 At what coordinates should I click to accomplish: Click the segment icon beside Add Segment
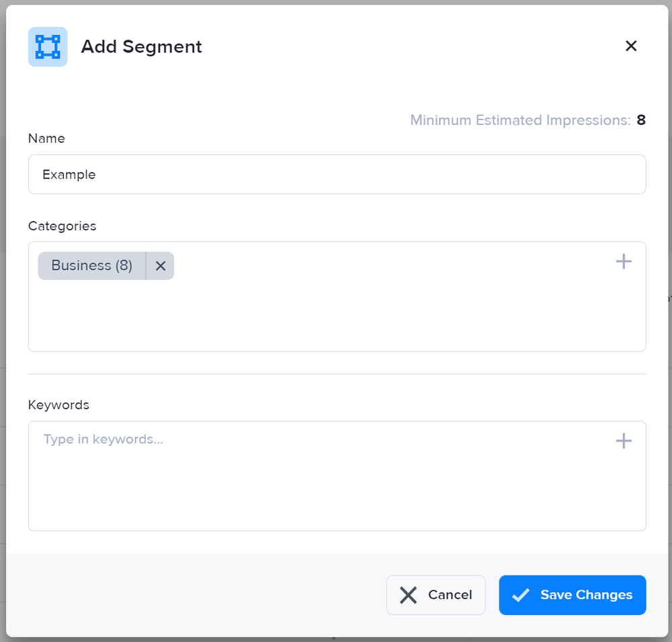click(48, 47)
